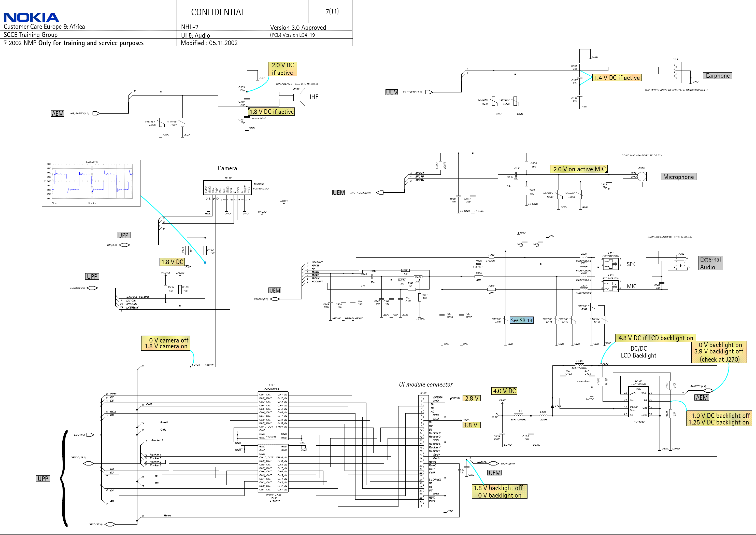
Task: Click the NOKIA logo
Action: (31, 17)
